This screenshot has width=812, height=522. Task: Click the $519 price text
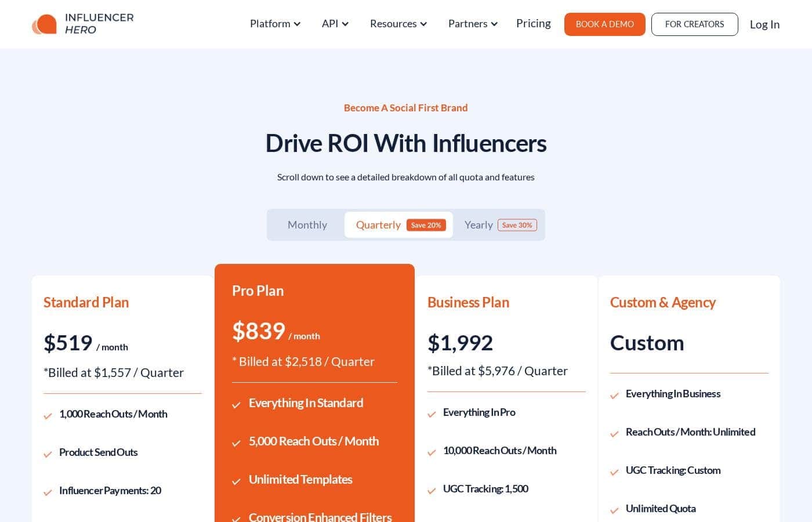tap(68, 343)
